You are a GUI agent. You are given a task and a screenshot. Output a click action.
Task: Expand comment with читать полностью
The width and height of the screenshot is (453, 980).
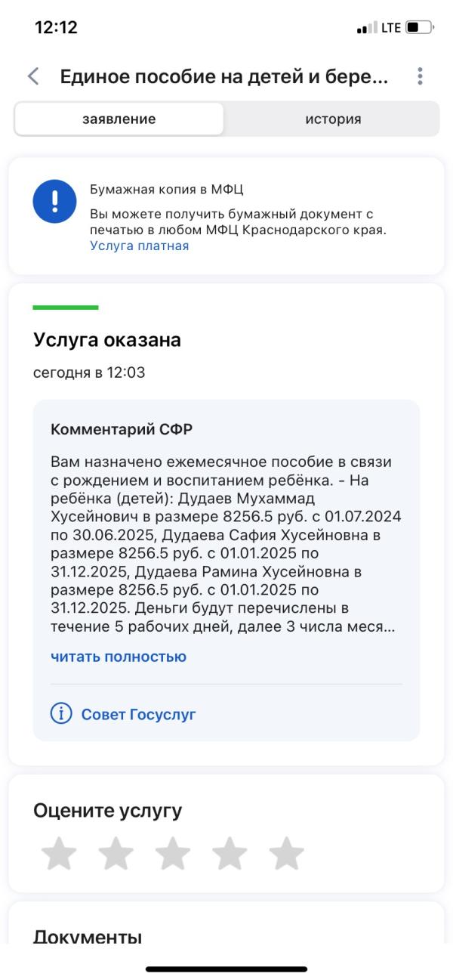pyautogui.click(x=119, y=657)
